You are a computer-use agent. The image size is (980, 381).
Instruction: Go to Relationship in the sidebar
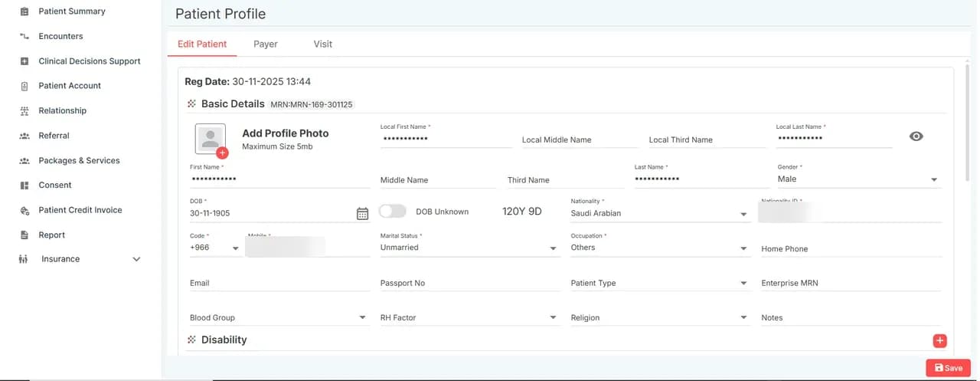click(63, 110)
